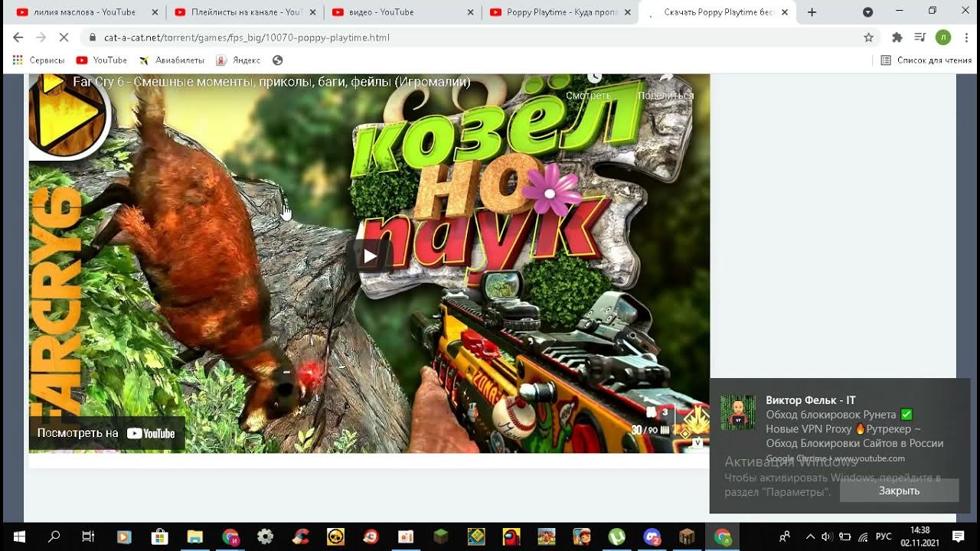980x551 pixels.
Task: Open the media control toolbar icon
Action: [920, 37]
